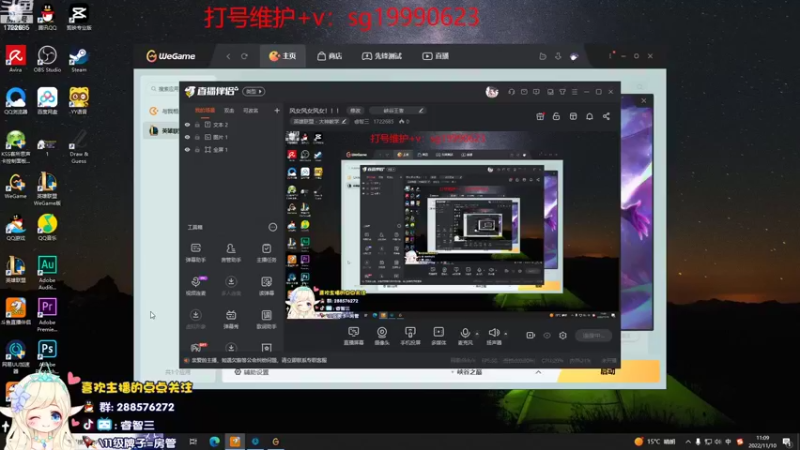Expand the speaker options arrow
Image resolution: width=800 pixels, height=450 pixels.
[x=506, y=334]
